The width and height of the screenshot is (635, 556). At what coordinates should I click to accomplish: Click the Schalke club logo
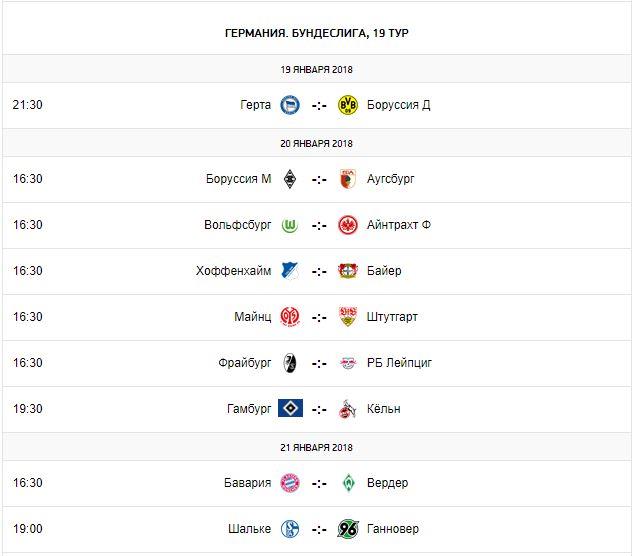pyautogui.click(x=290, y=529)
